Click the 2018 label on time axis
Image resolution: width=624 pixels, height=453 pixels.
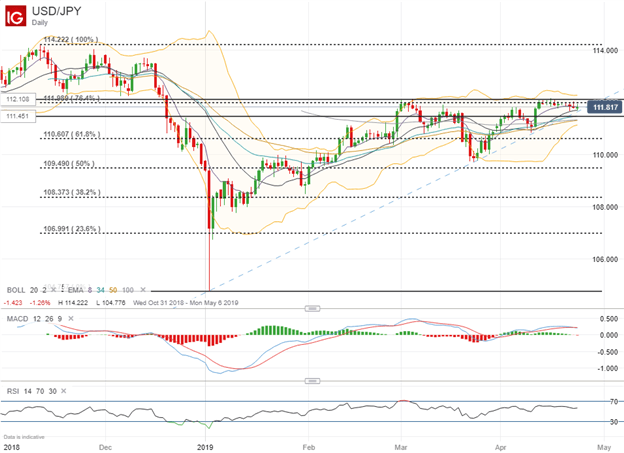[x=11, y=447]
